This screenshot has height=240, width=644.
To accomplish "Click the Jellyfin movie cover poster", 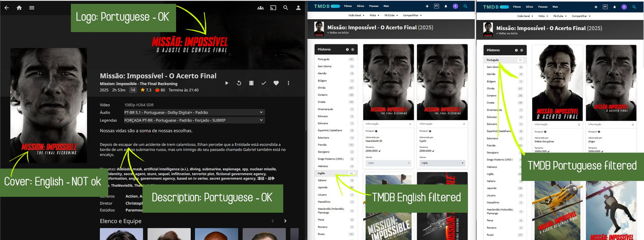I will 49,105.
